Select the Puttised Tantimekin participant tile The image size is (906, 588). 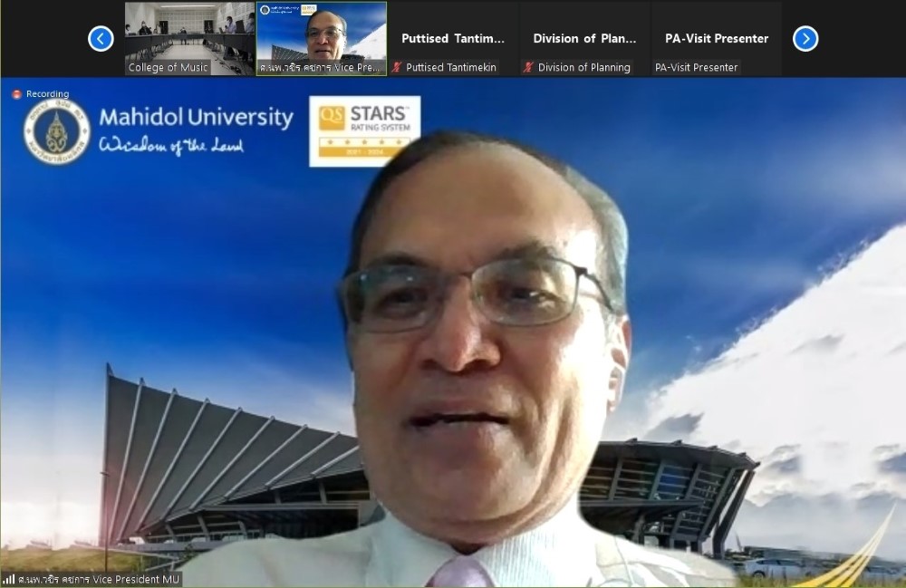pos(453,39)
